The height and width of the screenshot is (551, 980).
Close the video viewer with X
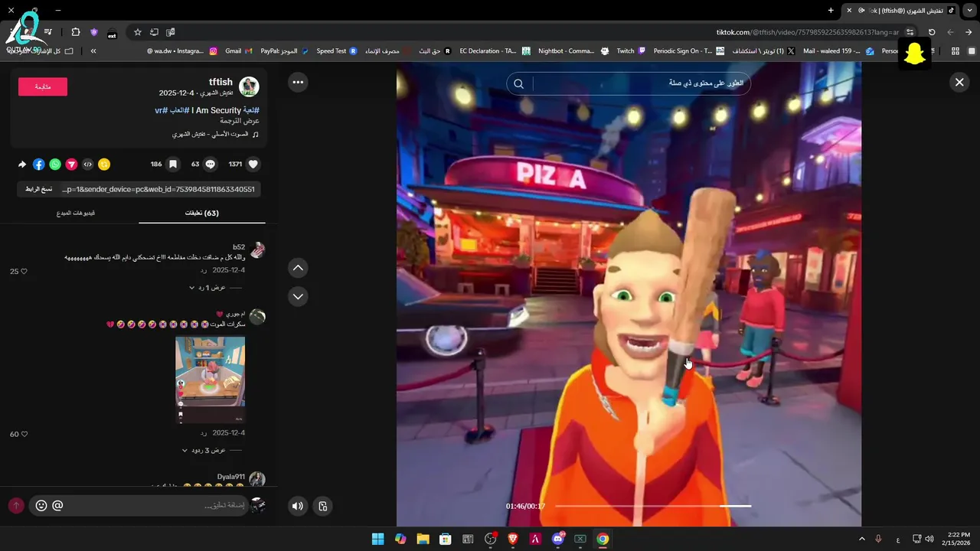pos(959,82)
